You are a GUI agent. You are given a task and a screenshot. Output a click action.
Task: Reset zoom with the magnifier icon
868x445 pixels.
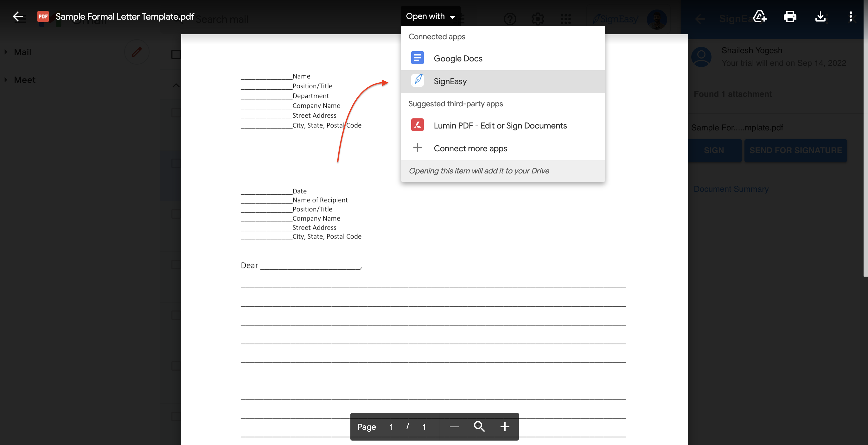479,427
